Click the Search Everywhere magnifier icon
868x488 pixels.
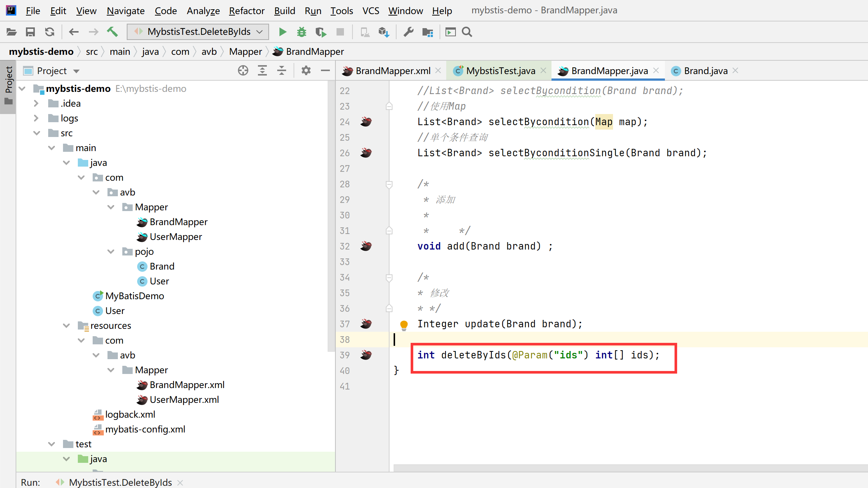coord(467,32)
